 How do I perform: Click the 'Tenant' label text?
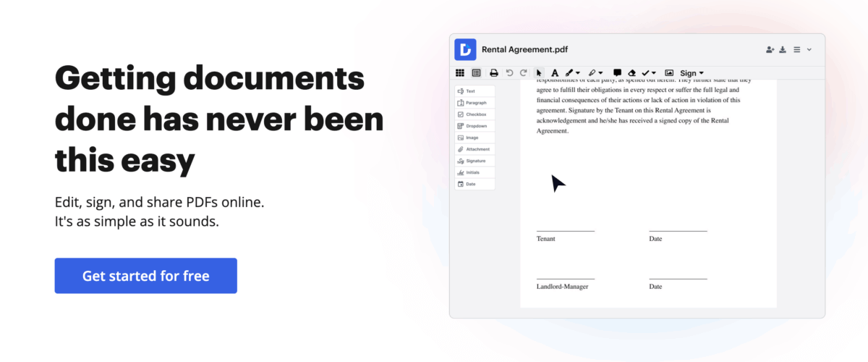546,239
